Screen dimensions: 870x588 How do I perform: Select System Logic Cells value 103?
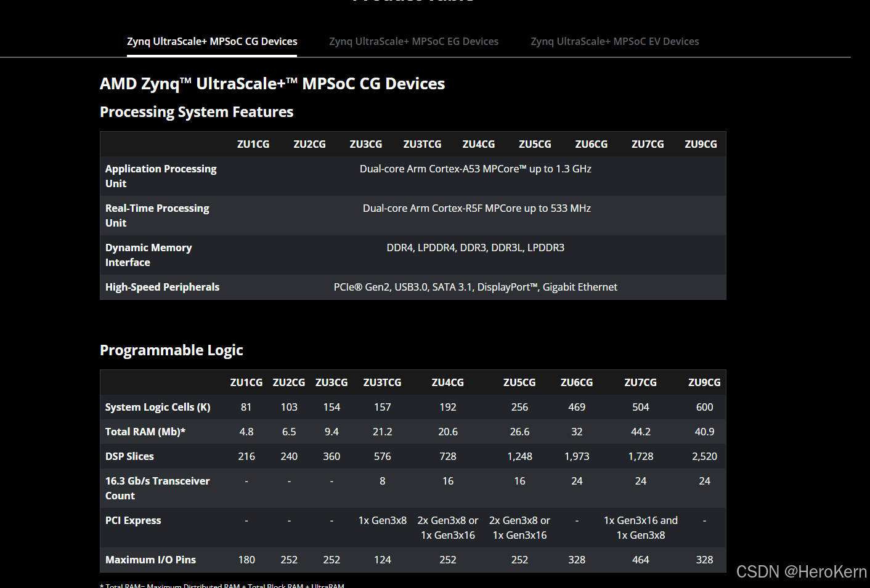(x=289, y=407)
